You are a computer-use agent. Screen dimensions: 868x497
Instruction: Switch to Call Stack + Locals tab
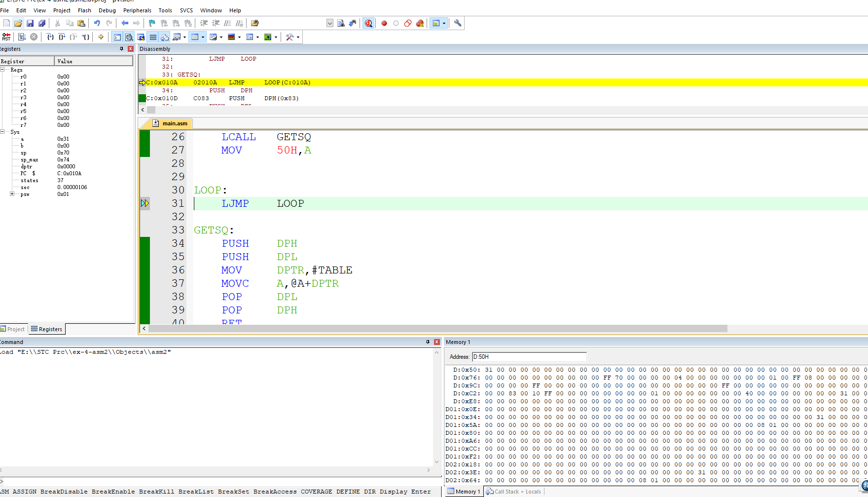[x=513, y=492]
